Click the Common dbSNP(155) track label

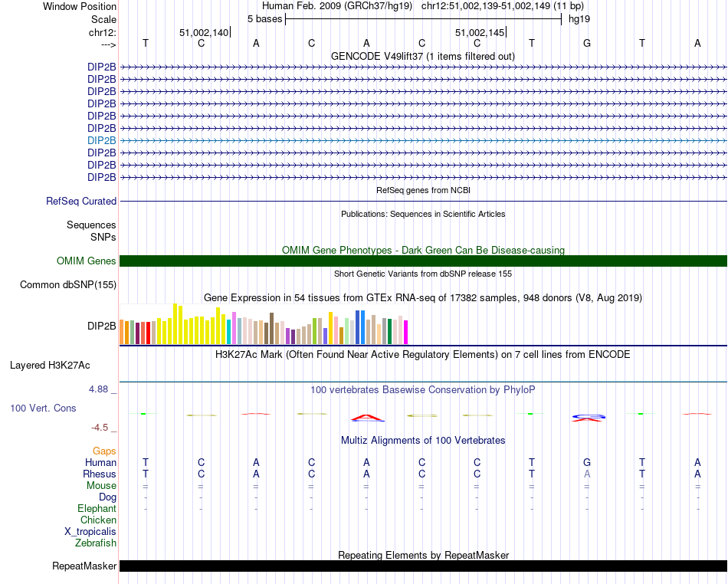tap(68, 284)
